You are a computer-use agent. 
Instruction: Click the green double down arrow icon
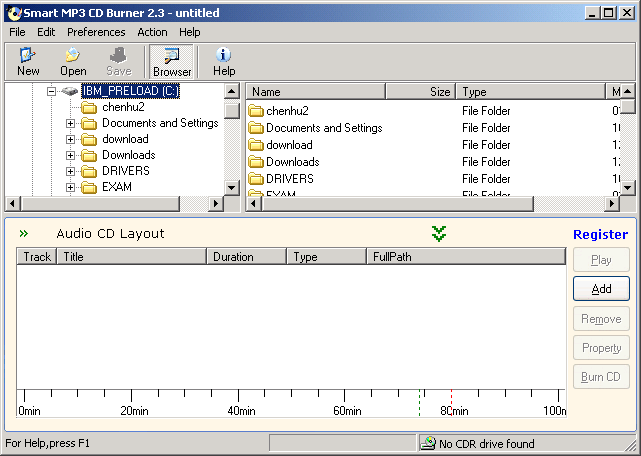point(439,234)
